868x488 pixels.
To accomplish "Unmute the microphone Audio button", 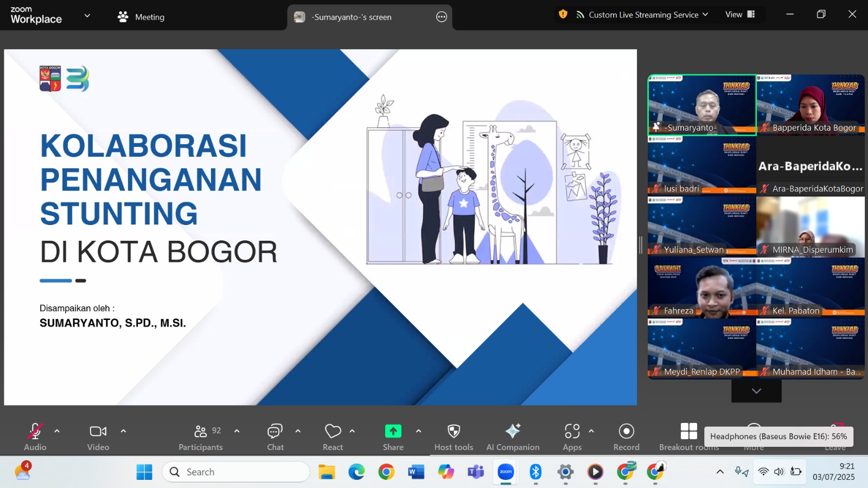I will 35,432.
